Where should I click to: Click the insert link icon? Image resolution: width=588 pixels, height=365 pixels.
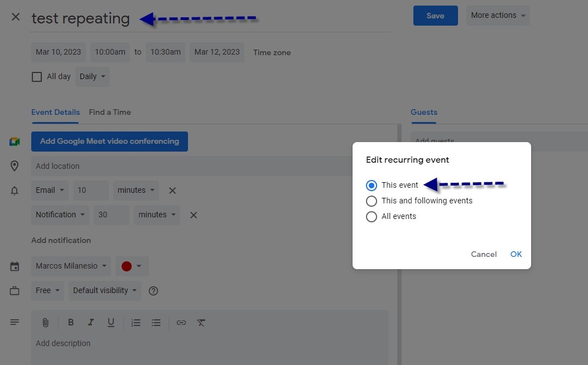181,323
